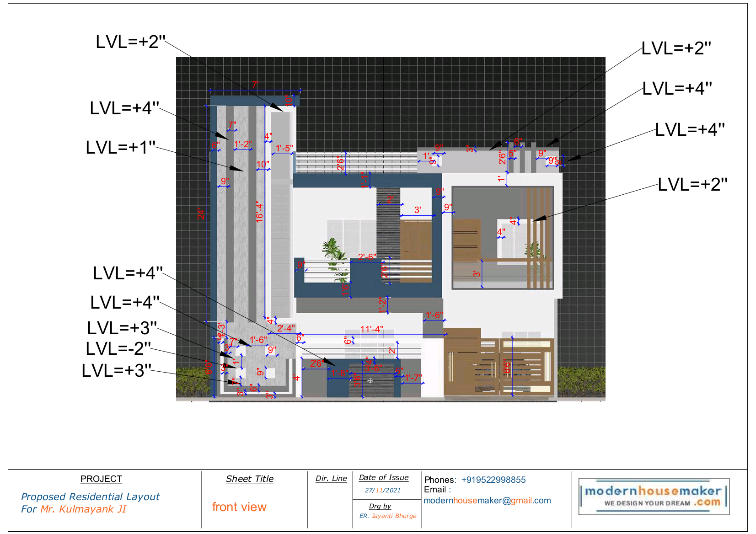This screenshot has width=756, height=534.
Task: Click the 'Date of Issue' heading
Action: point(384,477)
